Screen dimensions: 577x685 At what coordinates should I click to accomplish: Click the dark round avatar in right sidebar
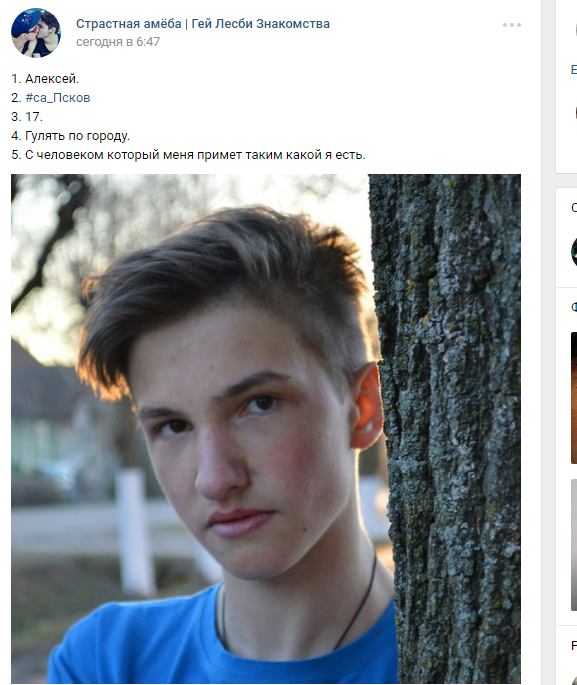574,252
